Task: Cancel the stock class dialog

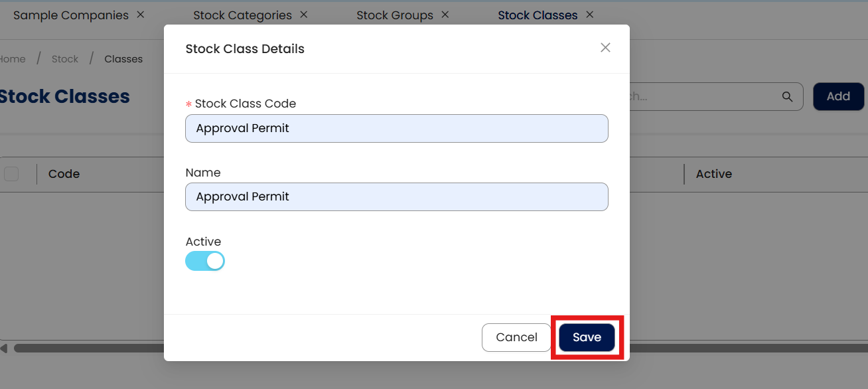Action: (x=516, y=337)
